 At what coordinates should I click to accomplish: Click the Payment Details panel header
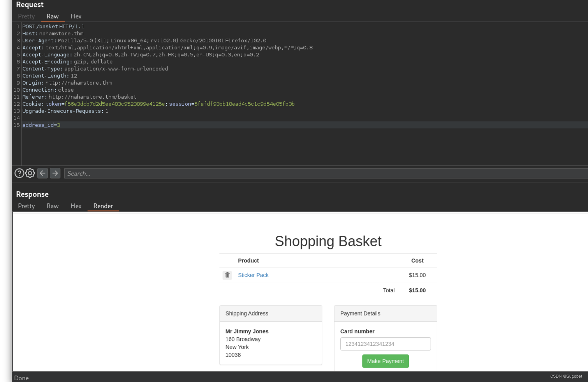click(x=386, y=314)
